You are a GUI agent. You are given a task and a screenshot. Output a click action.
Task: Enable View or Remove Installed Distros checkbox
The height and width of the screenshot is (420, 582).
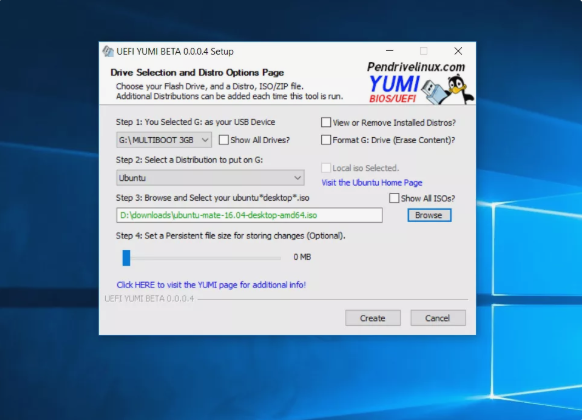(x=326, y=122)
